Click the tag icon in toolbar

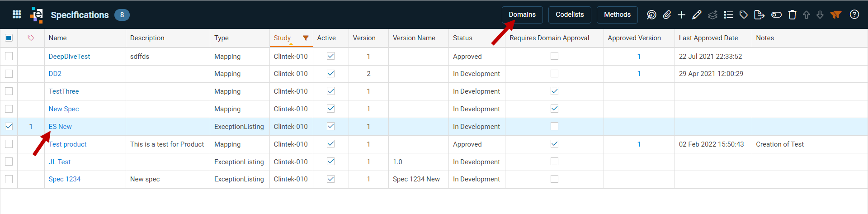point(744,15)
